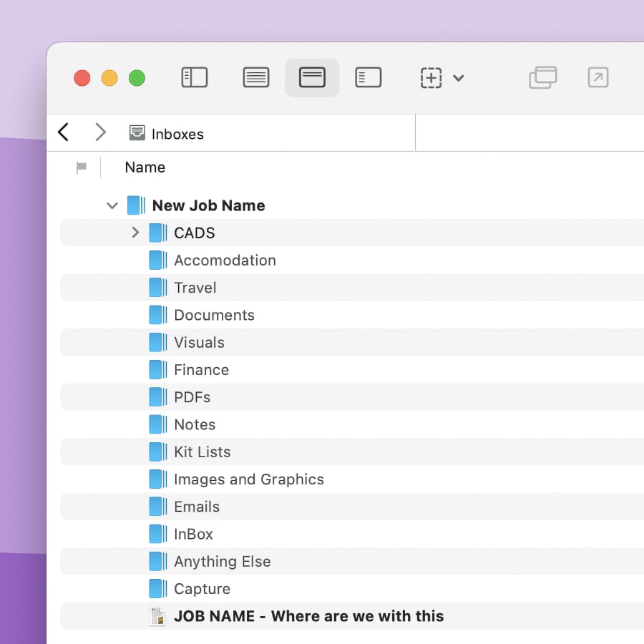Select the Finance group row

coord(201,370)
